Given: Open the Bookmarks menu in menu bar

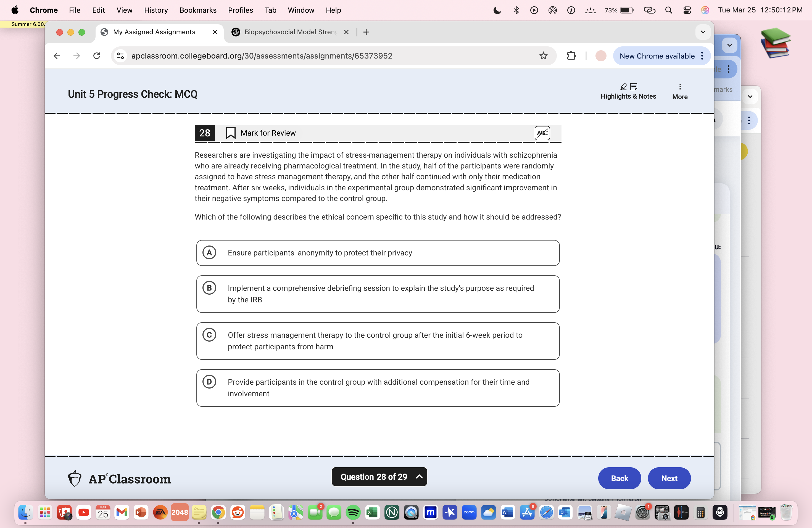Looking at the screenshot, I should point(198,10).
